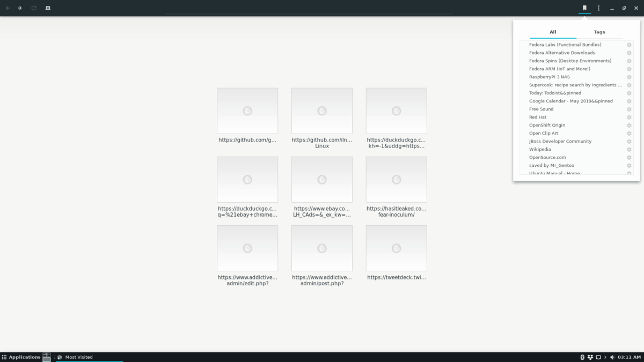
Task: Click gear icon for Wikipedia bookmark
Action: [629, 150]
